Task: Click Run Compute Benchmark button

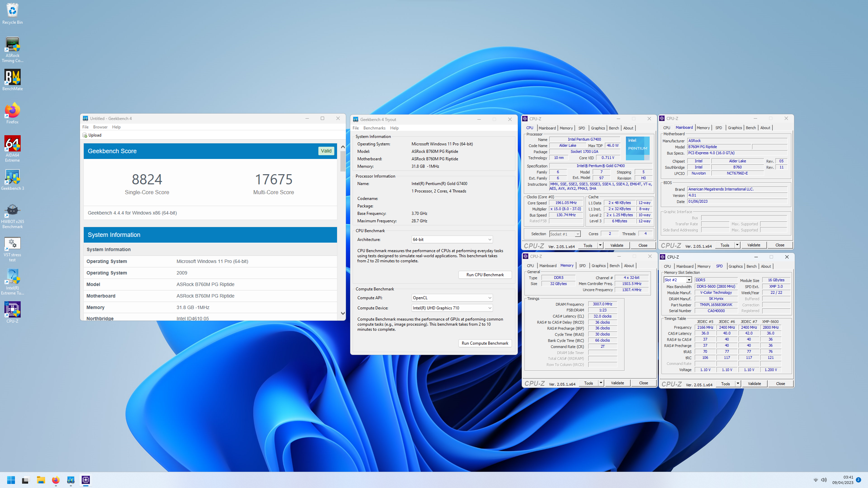Action: (x=485, y=343)
